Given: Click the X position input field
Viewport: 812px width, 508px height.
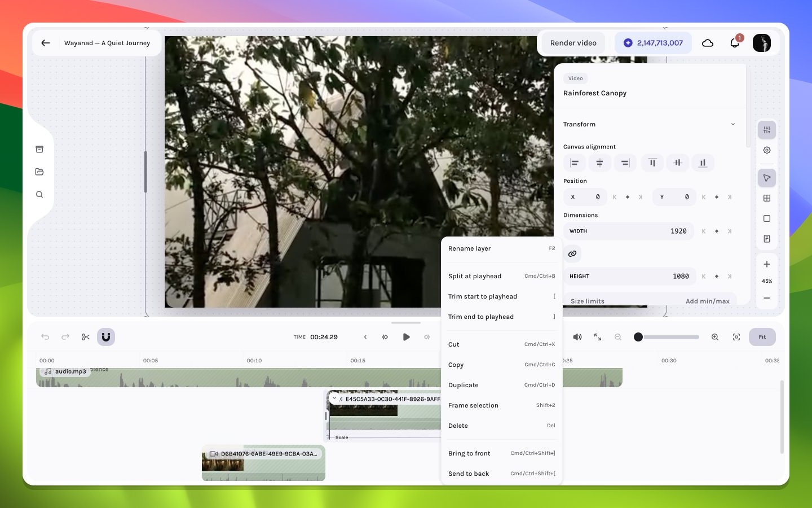Looking at the screenshot, I should [585, 197].
